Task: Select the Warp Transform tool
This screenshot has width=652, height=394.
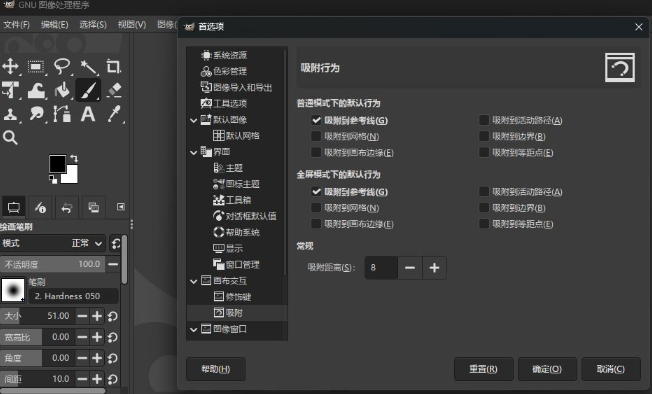Action: point(36,90)
